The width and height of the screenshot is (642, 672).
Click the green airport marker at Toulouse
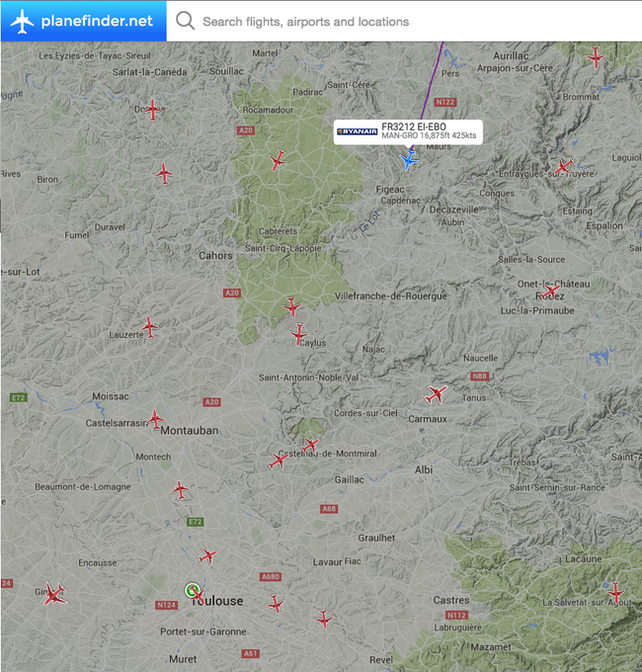pos(193,590)
